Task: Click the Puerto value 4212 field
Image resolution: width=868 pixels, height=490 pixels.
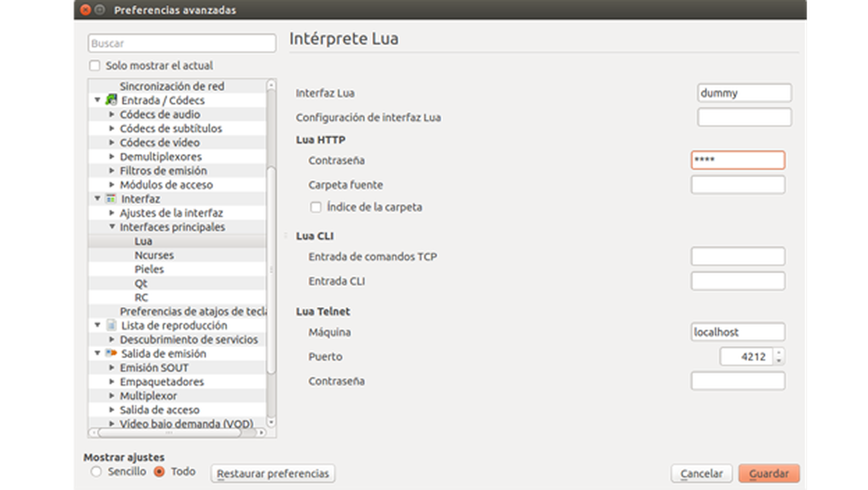Action: (x=746, y=357)
